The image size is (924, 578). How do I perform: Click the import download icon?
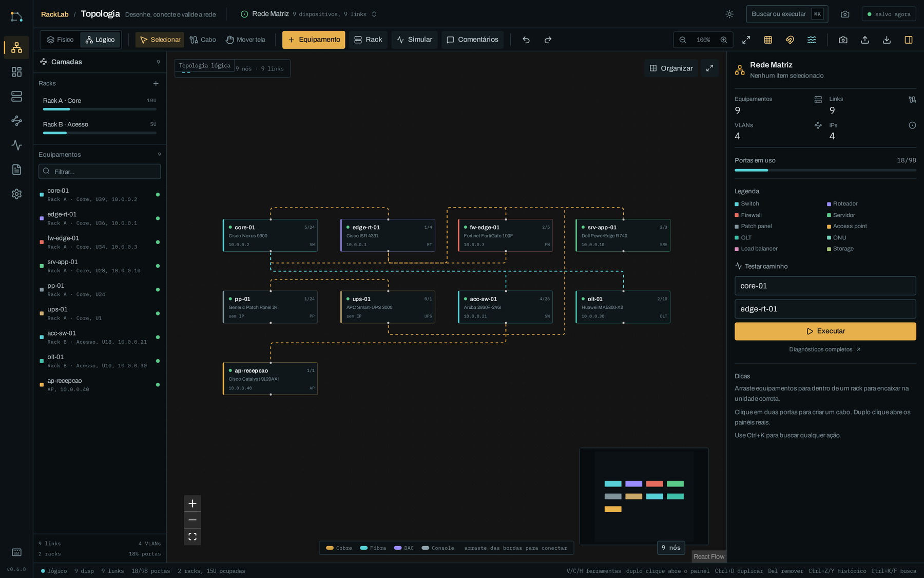click(x=887, y=40)
